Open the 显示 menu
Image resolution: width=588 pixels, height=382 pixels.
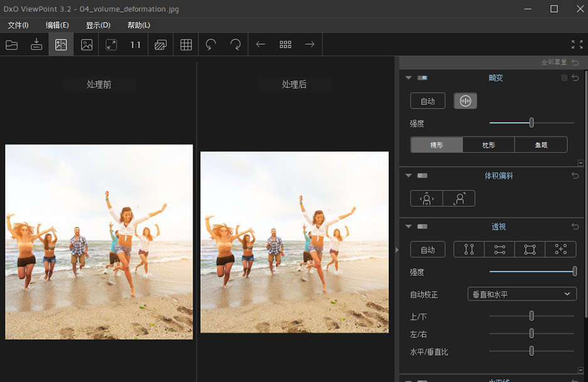98,25
